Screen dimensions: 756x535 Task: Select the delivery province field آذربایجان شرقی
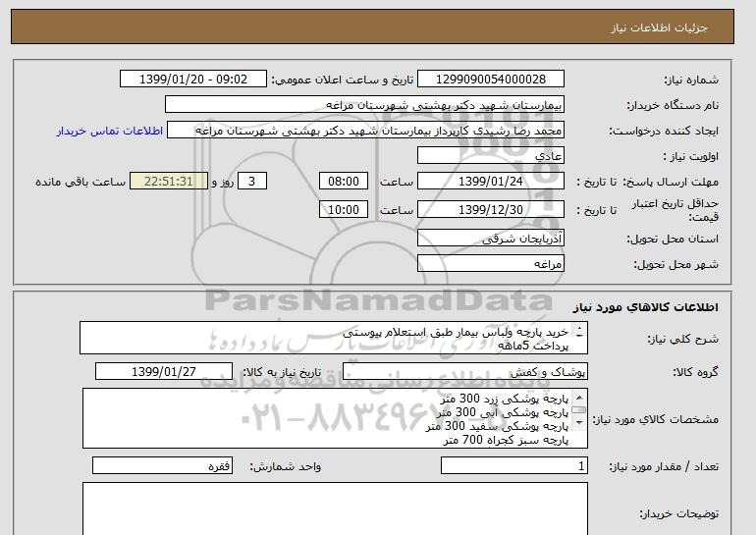[x=490, y=239]
